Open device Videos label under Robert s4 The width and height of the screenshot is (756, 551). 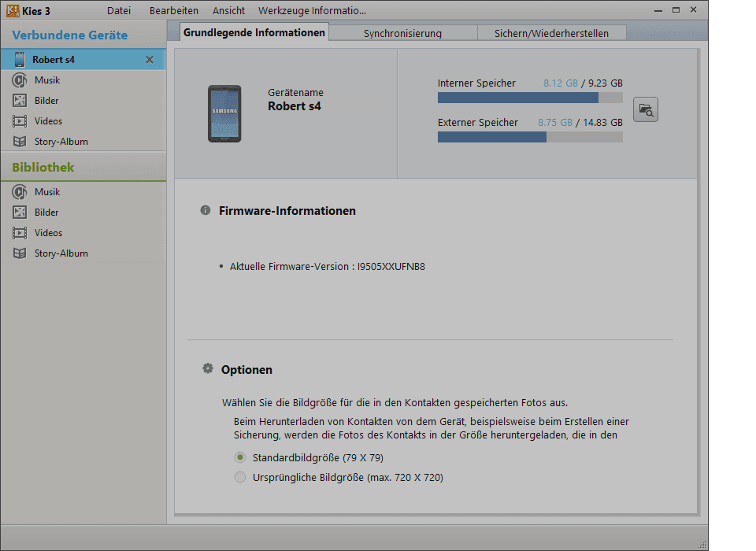(x=48, y=121)
